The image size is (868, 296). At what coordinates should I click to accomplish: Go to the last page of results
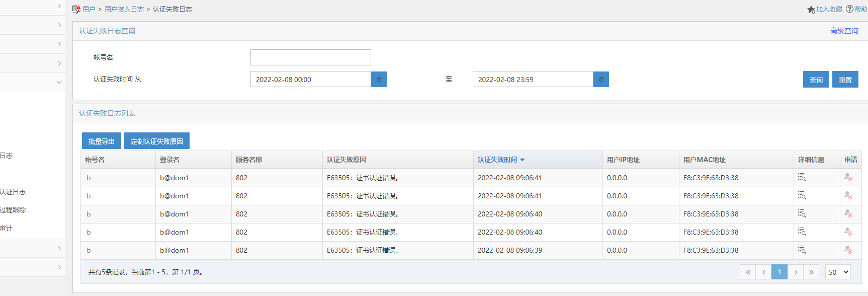(x=811, y=272)
